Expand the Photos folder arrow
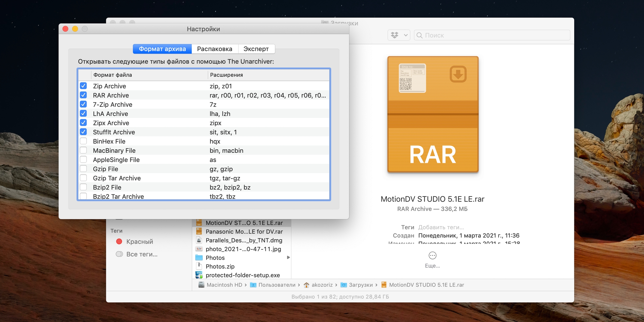This screenshot has height=322, width=644. click(288, 258)
